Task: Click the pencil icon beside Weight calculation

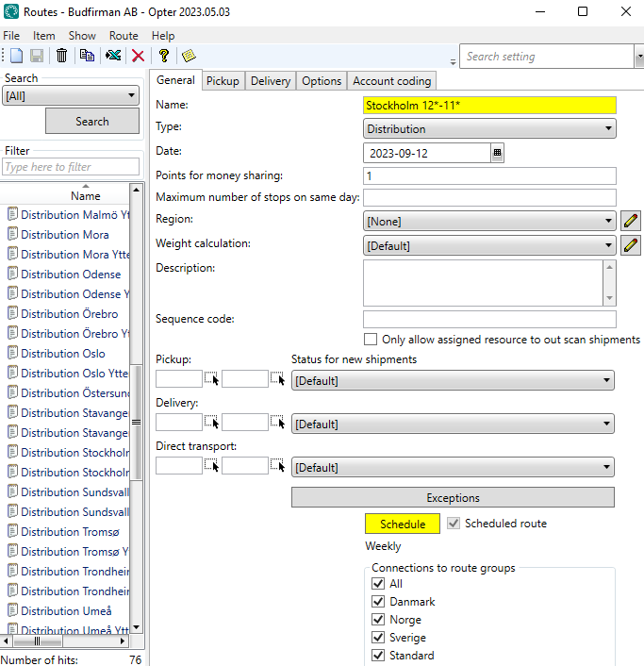Action: click(632, 246)
